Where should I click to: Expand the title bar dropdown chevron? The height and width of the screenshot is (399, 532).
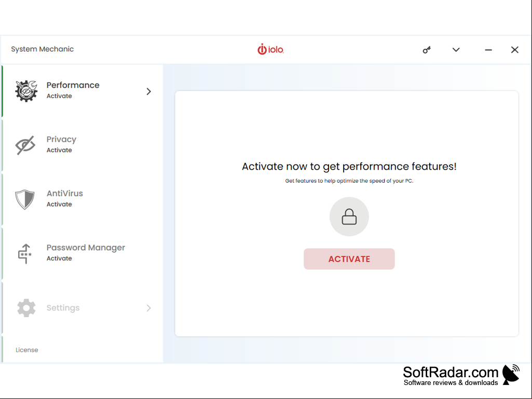coord(456,50)
